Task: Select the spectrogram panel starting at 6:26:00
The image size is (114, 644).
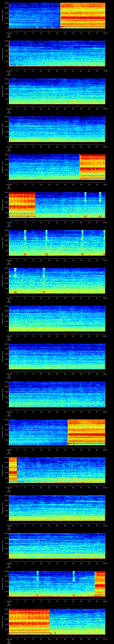Action: pos(57,470)
